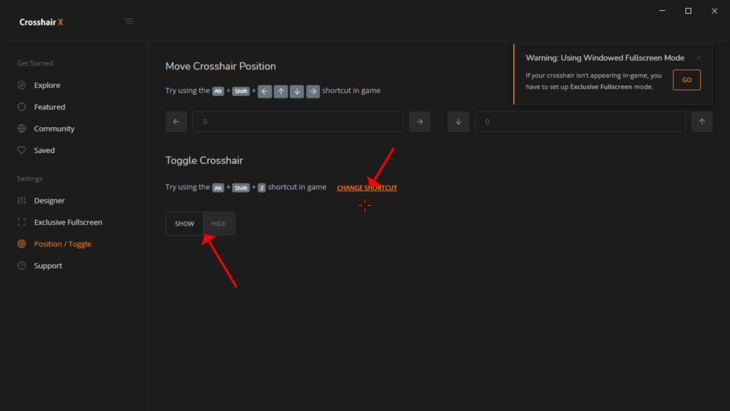Close the Crosshair X window
The width and height of the screenshot is (730, 411).
714,11
